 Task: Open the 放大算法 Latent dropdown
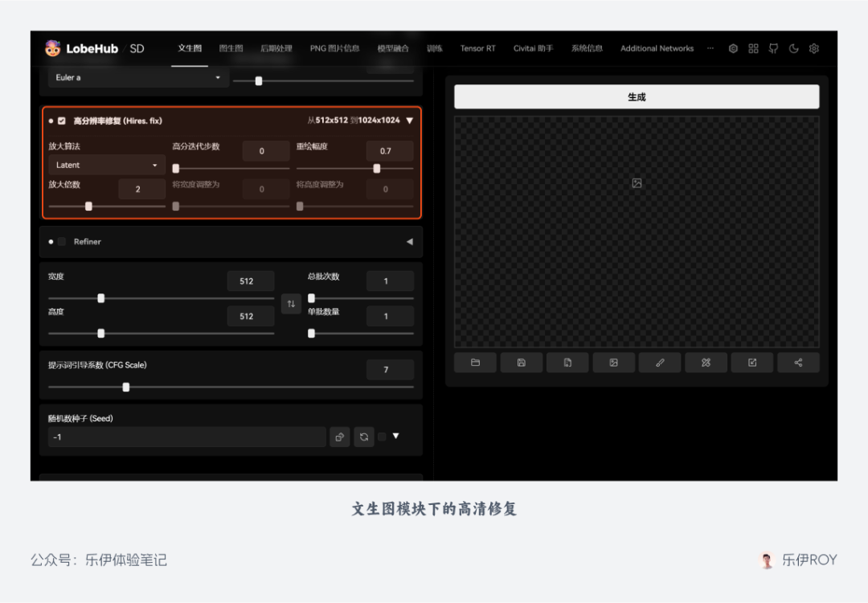[107, 165]
